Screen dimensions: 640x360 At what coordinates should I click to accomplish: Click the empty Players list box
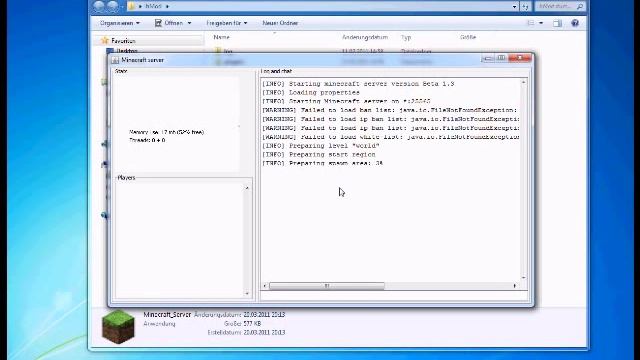tap(180, 240)
